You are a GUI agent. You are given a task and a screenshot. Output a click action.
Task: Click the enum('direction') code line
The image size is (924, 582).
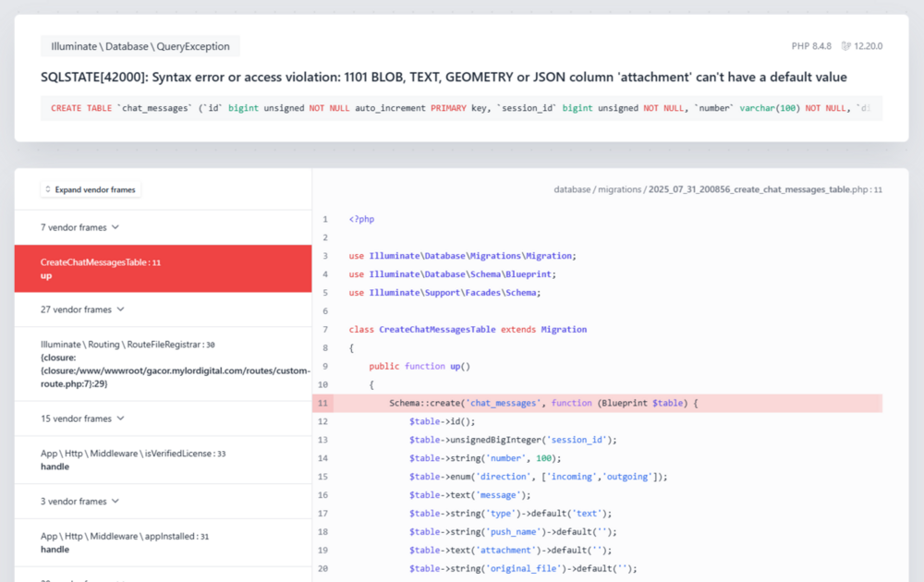[539, 477]
